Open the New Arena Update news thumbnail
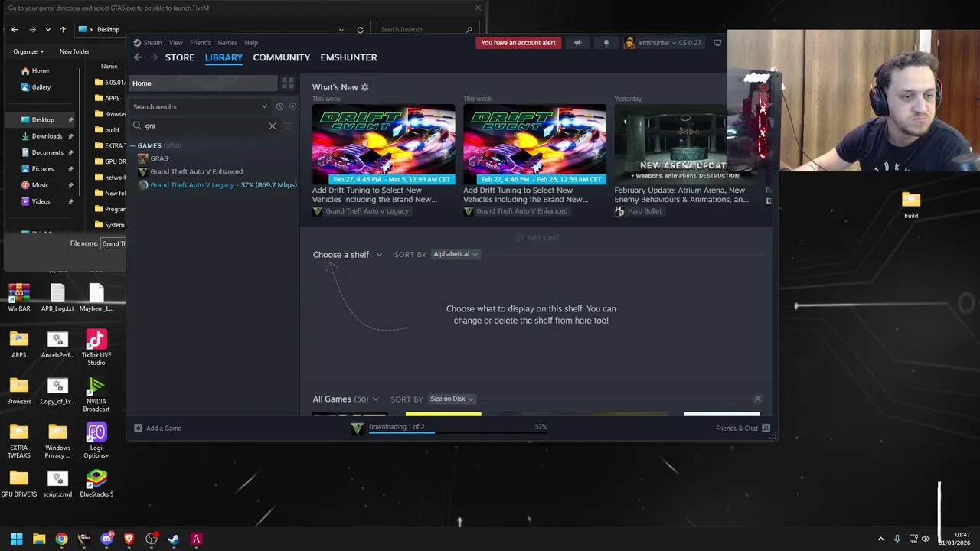Image resolution: width=980 pixels, height=551 pixels. click(x=670, y=145)
